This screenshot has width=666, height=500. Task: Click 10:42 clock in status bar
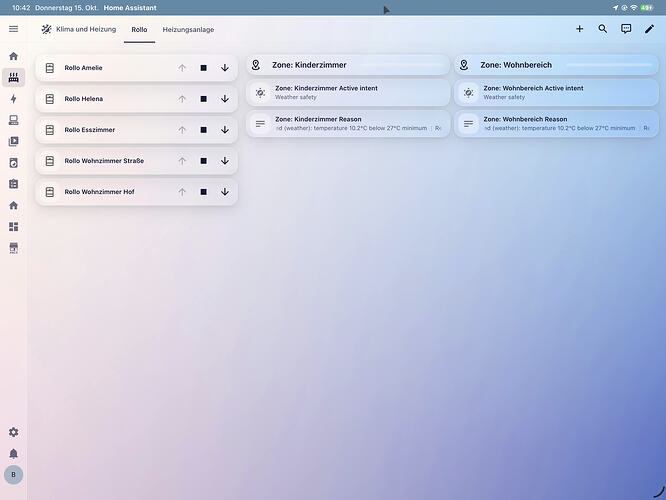pyautogui.click(x=21, y=8)
